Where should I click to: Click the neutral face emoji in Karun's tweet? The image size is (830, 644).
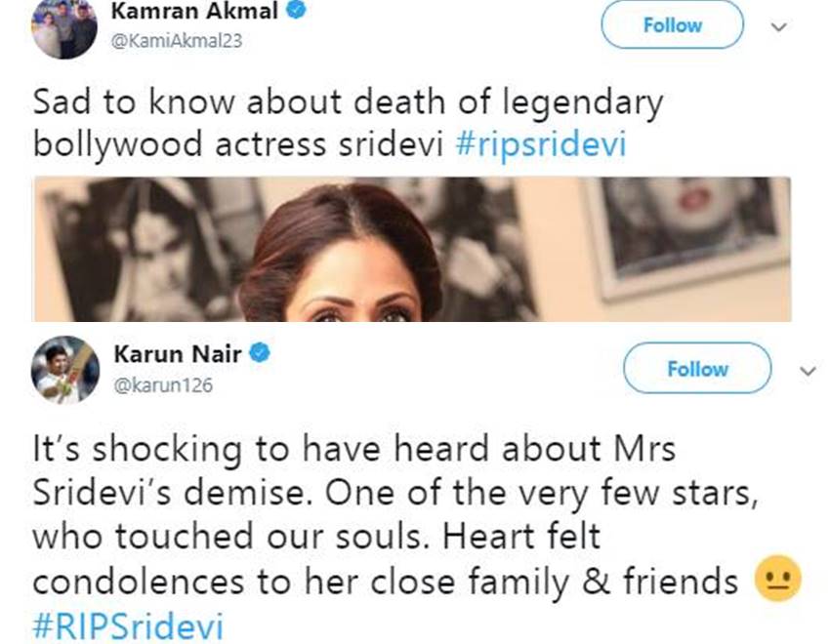(x=778, y=580)
